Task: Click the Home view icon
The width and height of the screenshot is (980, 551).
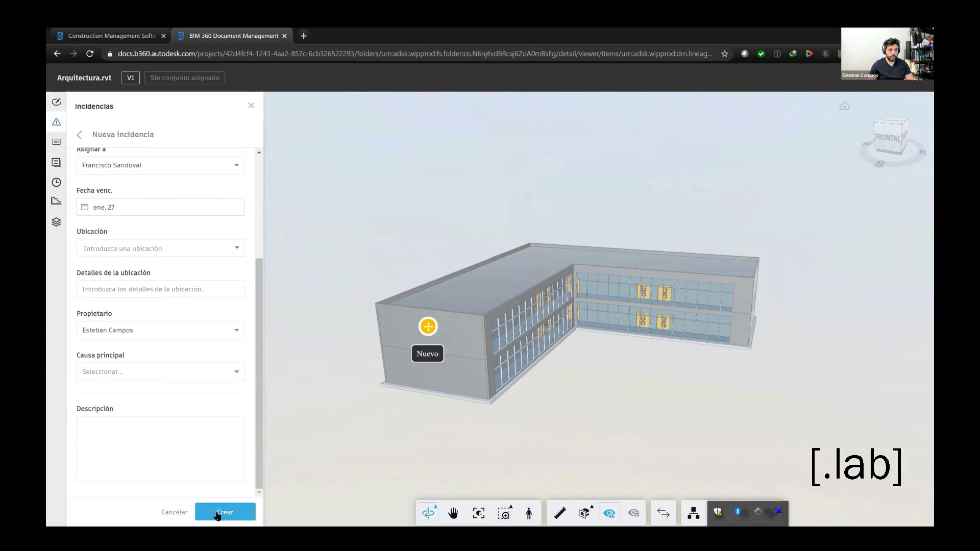Action: coord(844,106)
